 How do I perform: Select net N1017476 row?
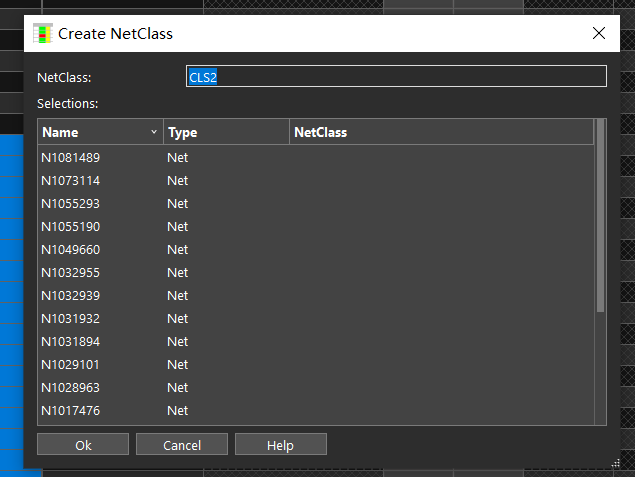[x=316, y=411]
